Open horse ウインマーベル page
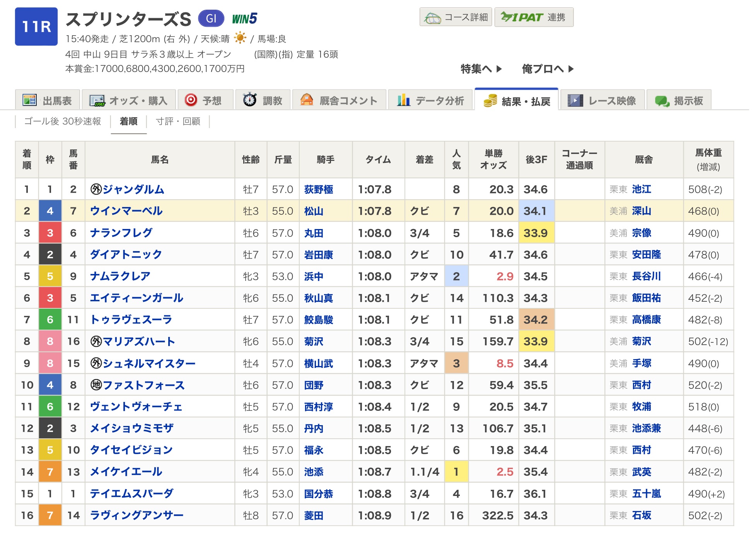 coord(126,211)
